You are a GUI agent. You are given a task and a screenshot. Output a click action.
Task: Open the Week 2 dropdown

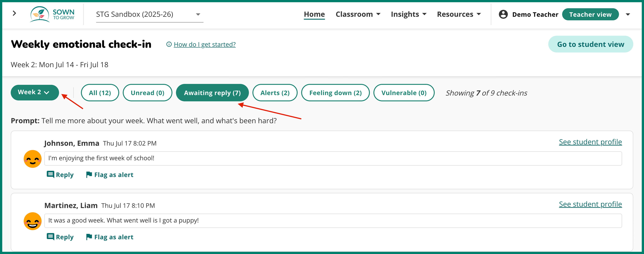coord(34,93)
